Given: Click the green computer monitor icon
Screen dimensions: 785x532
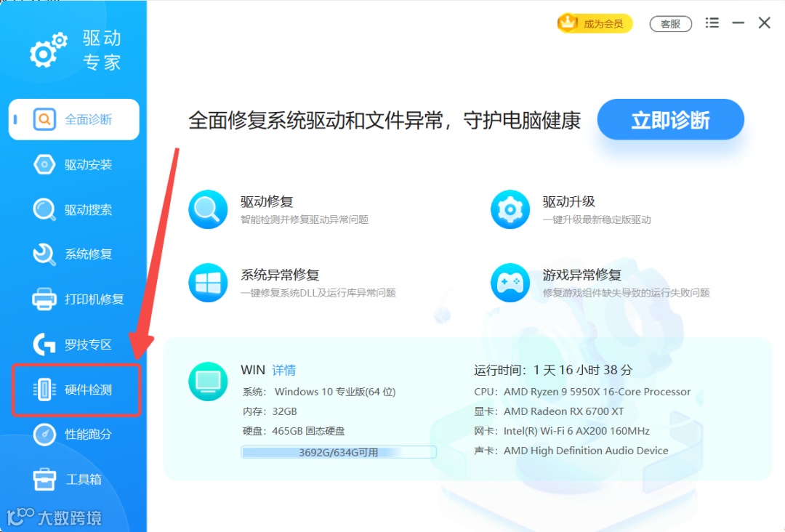Looking at the screenshot, I should pyautogui.click(x=208, y=382).
